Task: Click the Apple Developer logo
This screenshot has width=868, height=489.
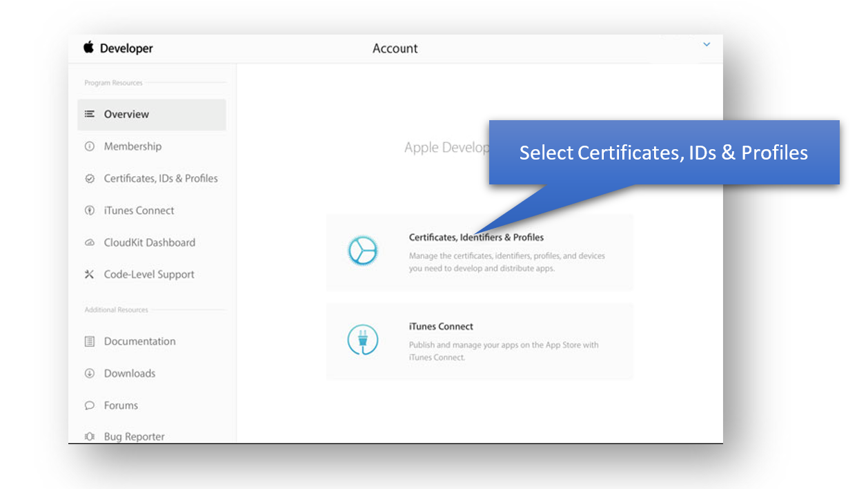Action: click(118, 48)
